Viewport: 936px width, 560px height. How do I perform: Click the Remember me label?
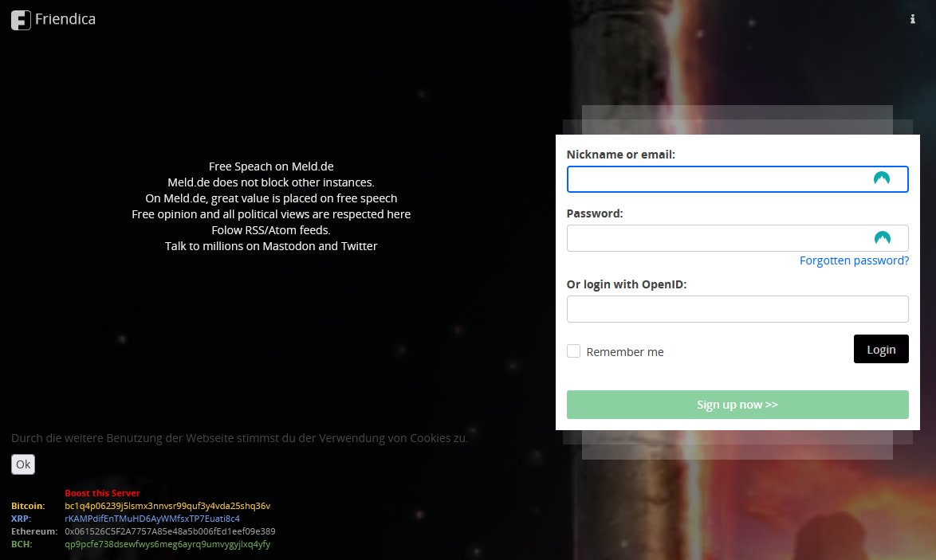[x=625, y=352]
